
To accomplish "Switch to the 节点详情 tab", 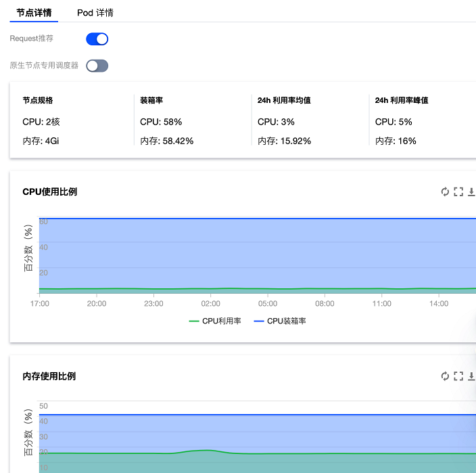I will pos(34,12).
